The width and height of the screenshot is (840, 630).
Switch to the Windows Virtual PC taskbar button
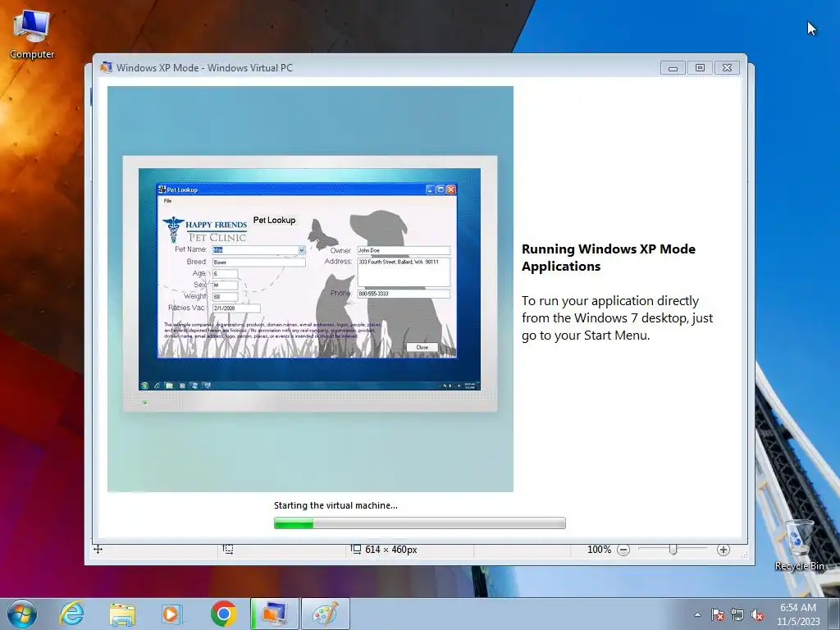click(274, 614)
